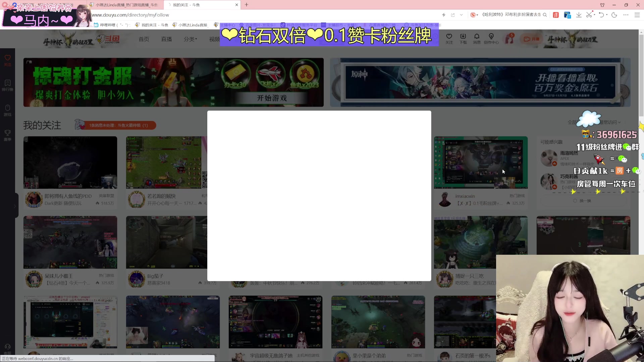Expand the address bar history chevron
The width and height of the screenshot is (644, 362).
[462, 15]
